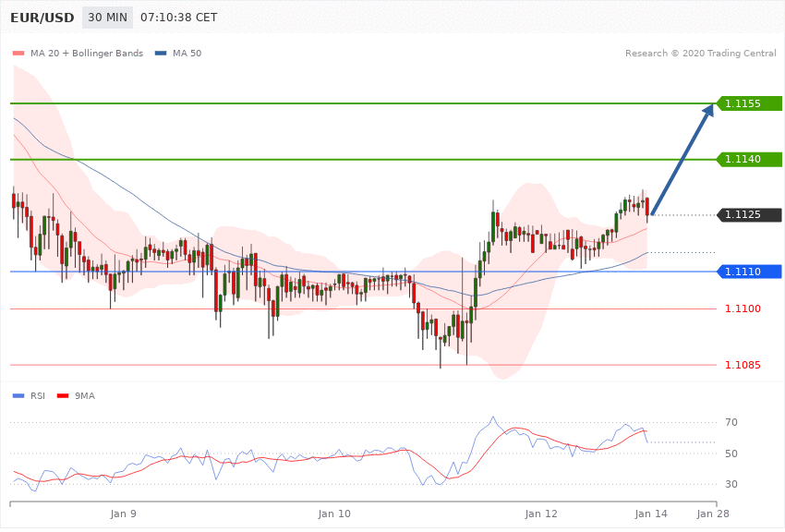This screenshot has width=785, height=532.
Task: Click the 1.1110 blue pivot tag
Action: pyautogui.click(x=750, y=272)
